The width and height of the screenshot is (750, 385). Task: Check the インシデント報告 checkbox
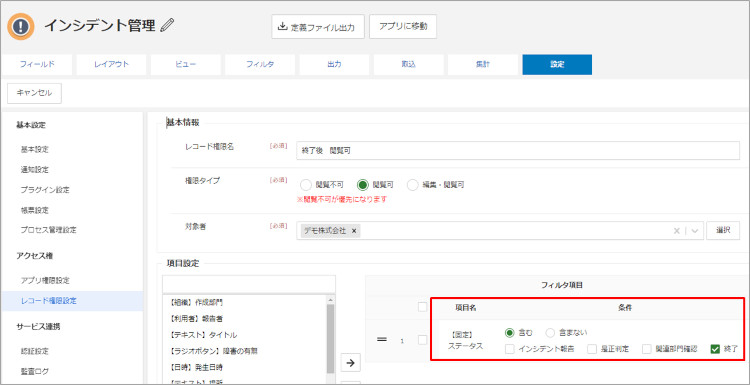point(510,349)
